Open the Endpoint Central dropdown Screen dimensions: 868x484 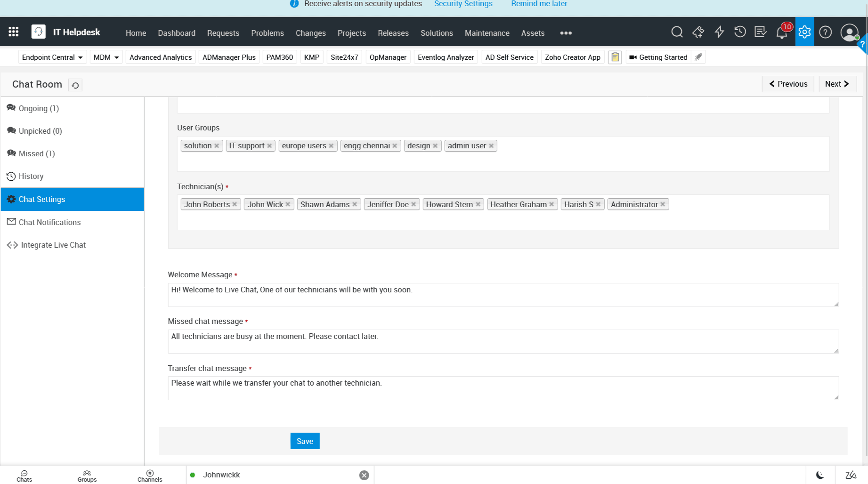tap(52, 57)
